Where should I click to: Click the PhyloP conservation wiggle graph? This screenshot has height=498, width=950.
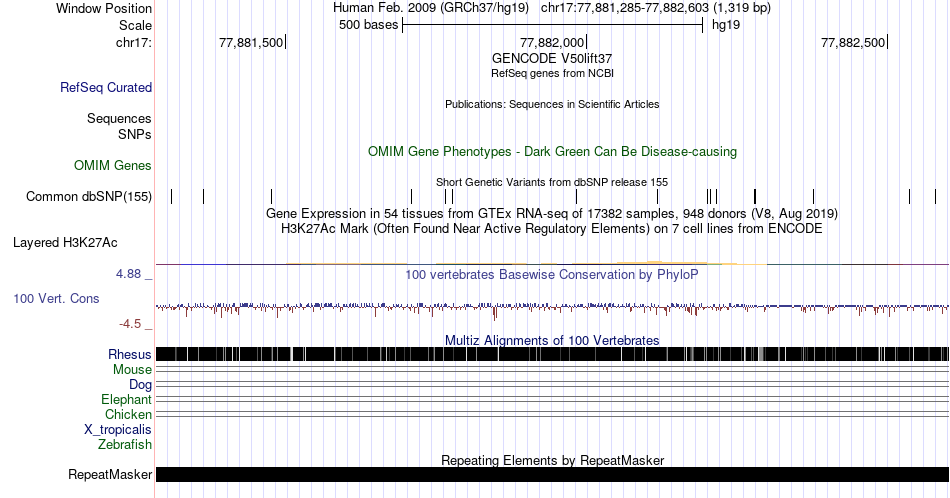pos(552,309)
